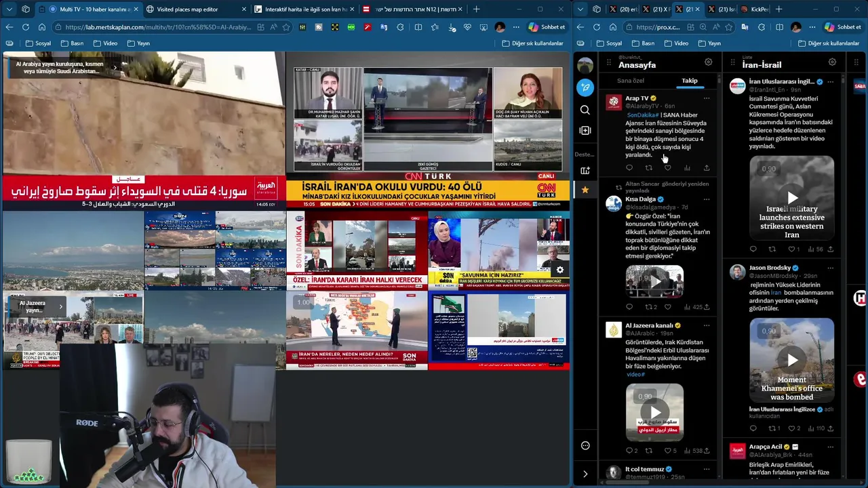Open İran-İsrail column settings gear
868x488 pixels.
(x=832, y=62)
